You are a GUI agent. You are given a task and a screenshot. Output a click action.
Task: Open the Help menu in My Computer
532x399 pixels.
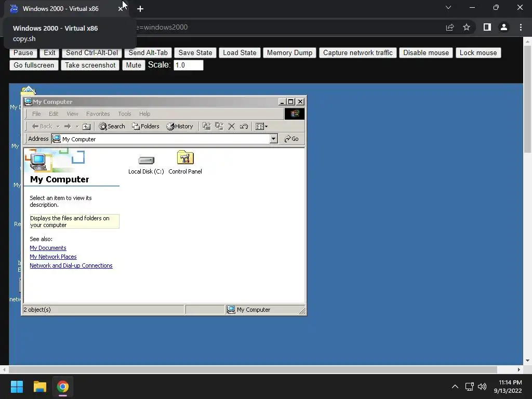point(144,114)
